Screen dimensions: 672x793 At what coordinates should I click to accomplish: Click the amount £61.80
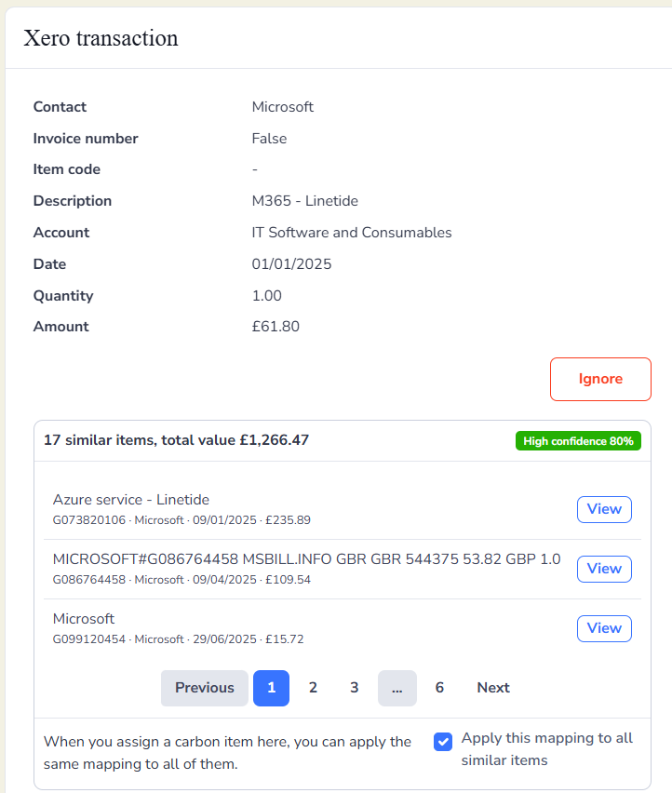click(x=276, y=327)
